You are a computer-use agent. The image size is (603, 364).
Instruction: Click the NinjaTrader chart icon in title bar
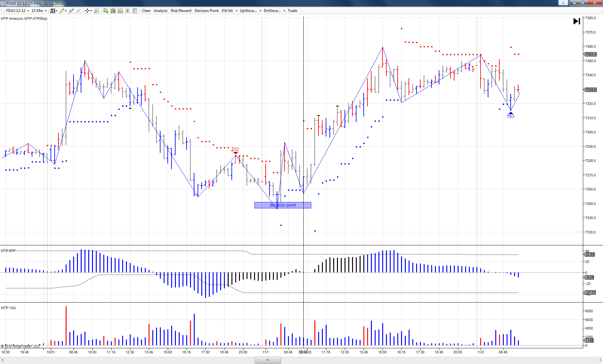point(3,3)
